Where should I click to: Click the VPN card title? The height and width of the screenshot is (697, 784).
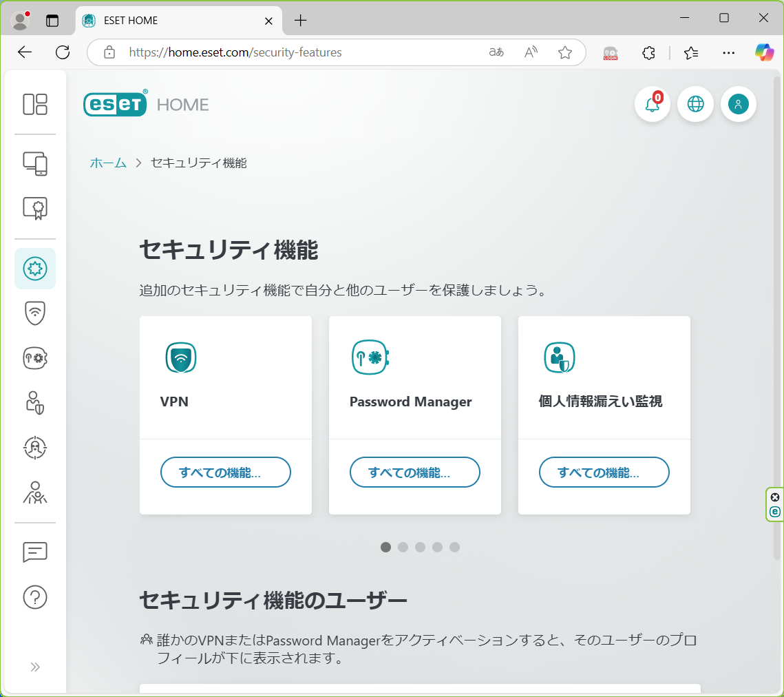point(174,402)
